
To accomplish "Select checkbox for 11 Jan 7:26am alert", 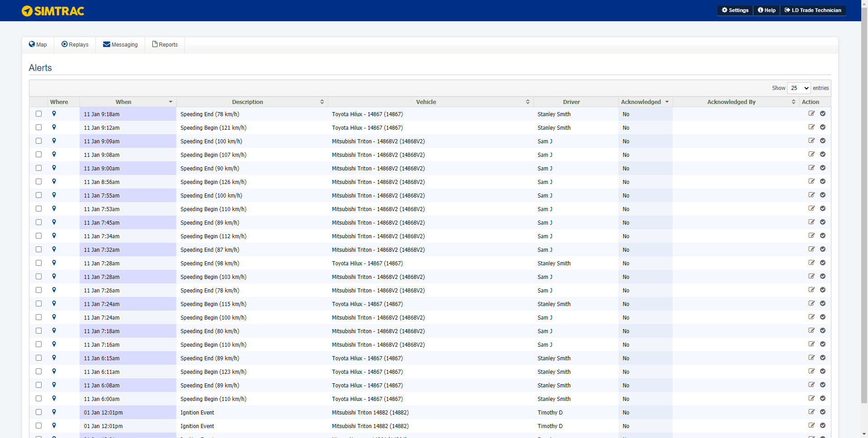I will (38, 290).
